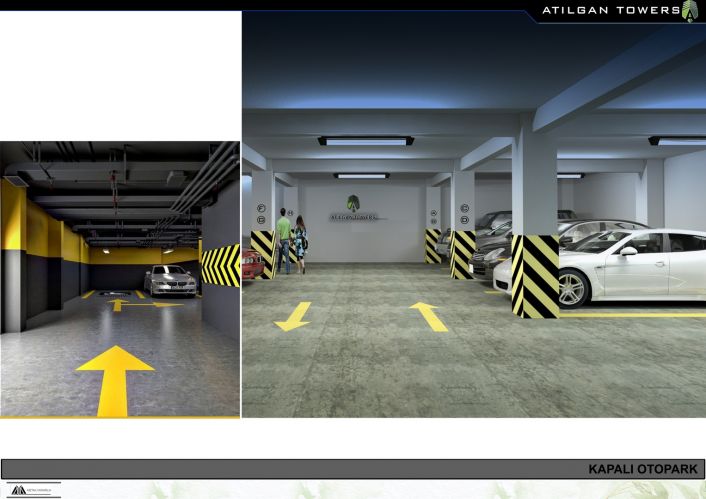Click the ceiling light fixture above the wall logo
Image resolution: width=706 pixels, height=499 pixels.
[x=362, y=176]
